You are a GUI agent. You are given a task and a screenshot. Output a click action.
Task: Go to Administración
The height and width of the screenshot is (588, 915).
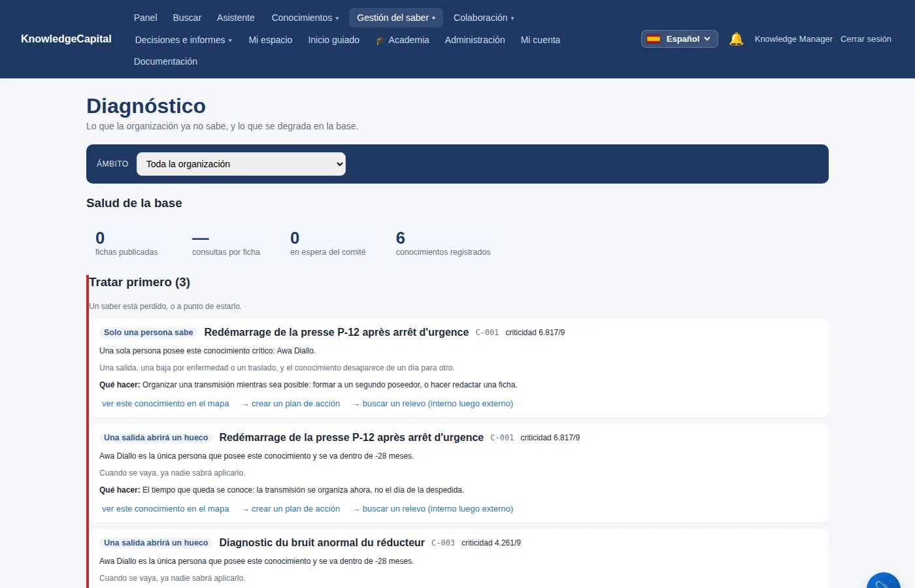[x=475, y=40]
